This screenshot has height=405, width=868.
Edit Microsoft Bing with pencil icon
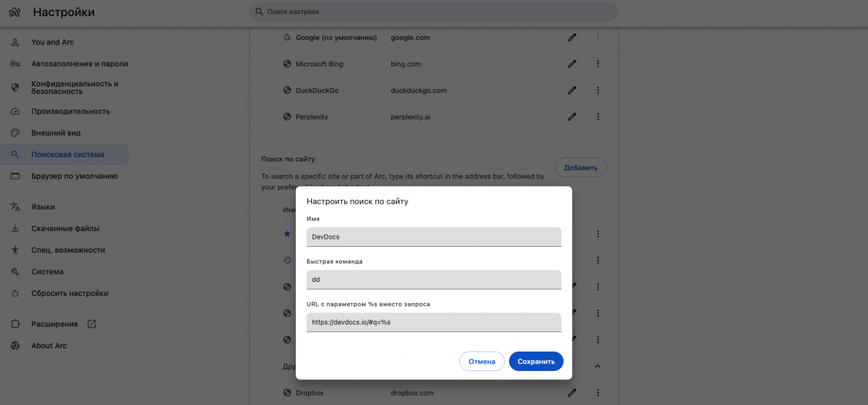[x=572, y=64]
